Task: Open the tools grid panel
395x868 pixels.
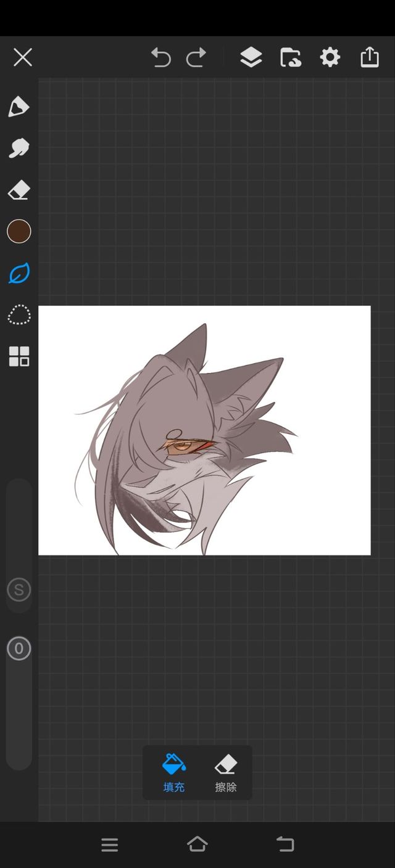Action: [19, 356]
